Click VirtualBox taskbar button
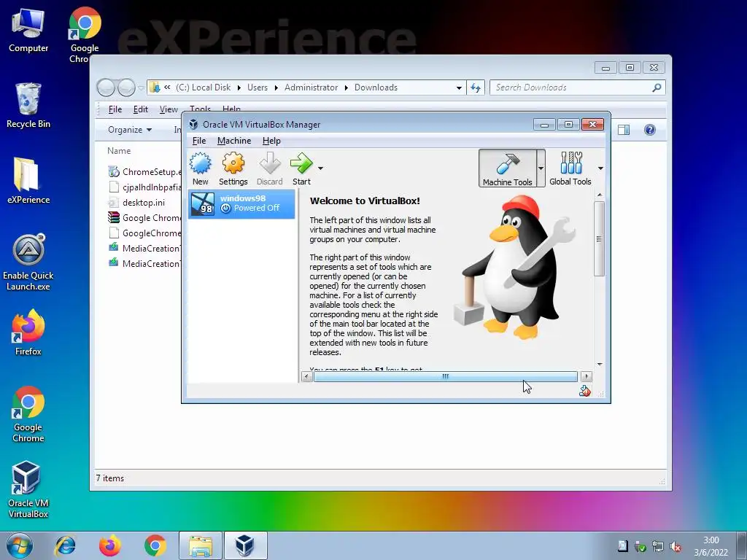747x560 pixels. click(246, 545)
